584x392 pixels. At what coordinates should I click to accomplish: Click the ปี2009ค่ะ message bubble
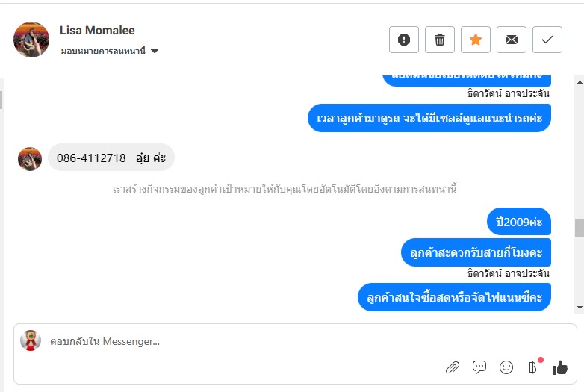pyautogui.click(x=519, y=222)
